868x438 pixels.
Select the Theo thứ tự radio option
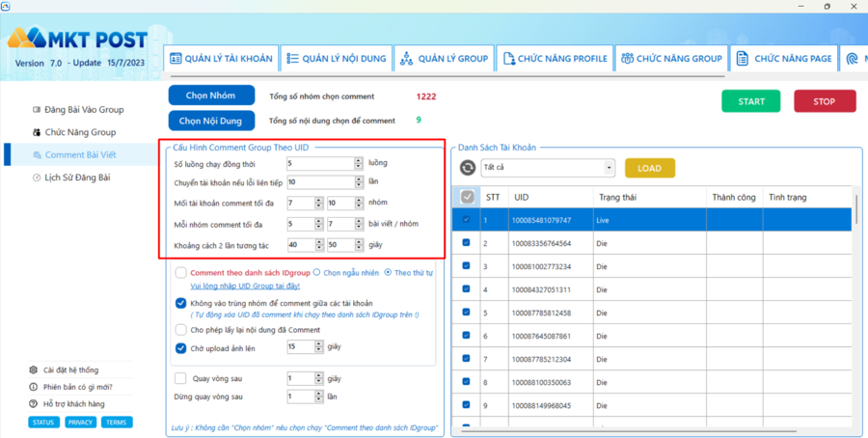[x=388, y=272]
